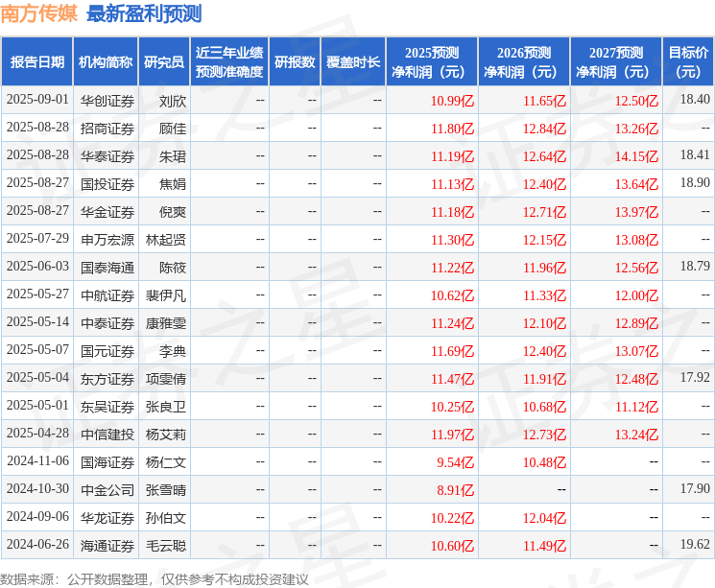Select analyst 林起贤 cell
This screenshot has width=715, height=588.
coord(165,240)
